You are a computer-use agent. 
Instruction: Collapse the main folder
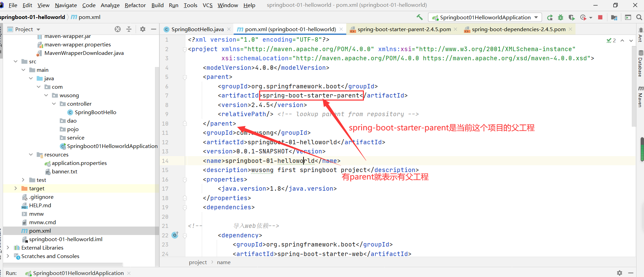(23, 70)
